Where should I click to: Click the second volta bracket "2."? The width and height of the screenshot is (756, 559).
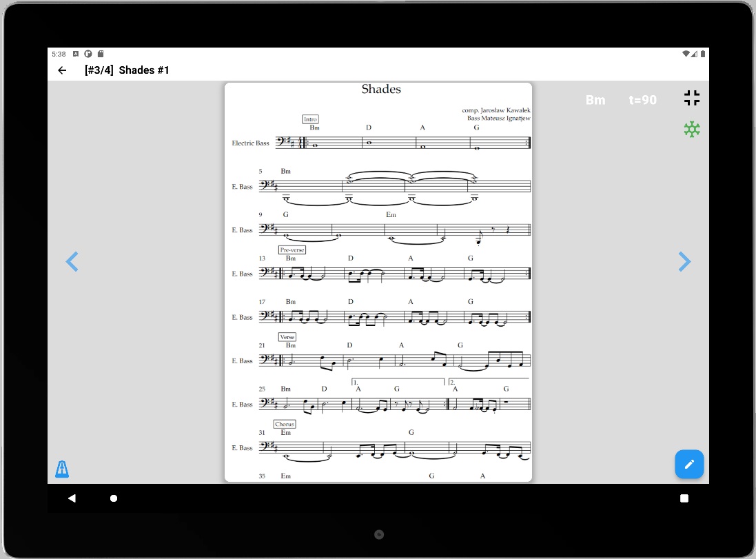click(489, 382)
